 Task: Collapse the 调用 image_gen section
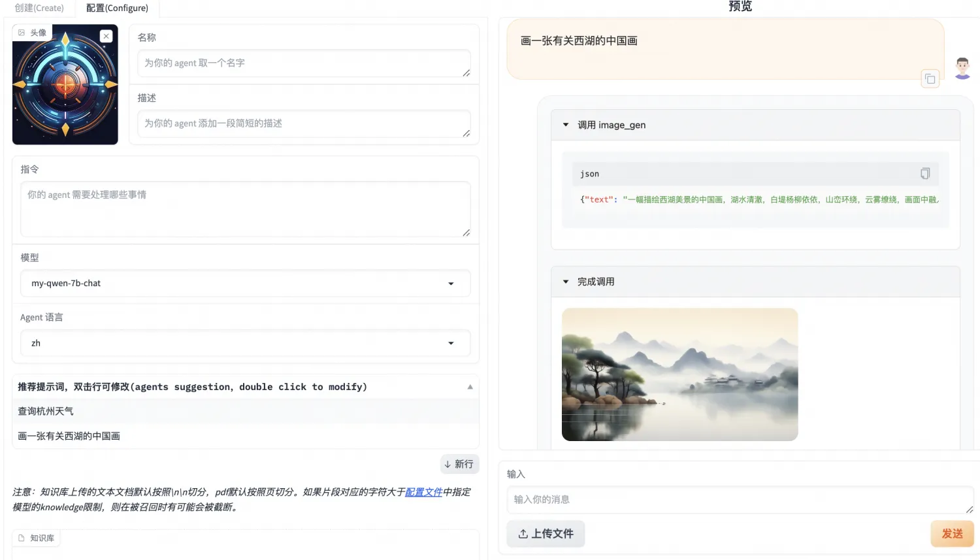click(565, 124)
